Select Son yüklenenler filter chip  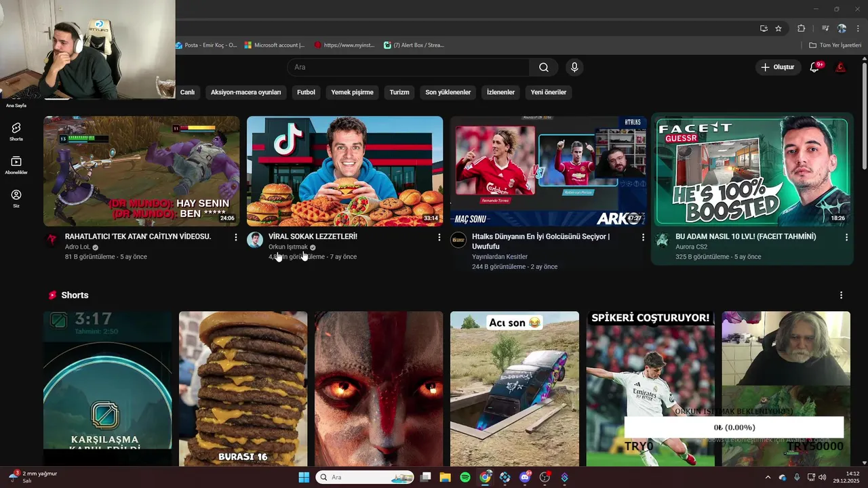448,92
